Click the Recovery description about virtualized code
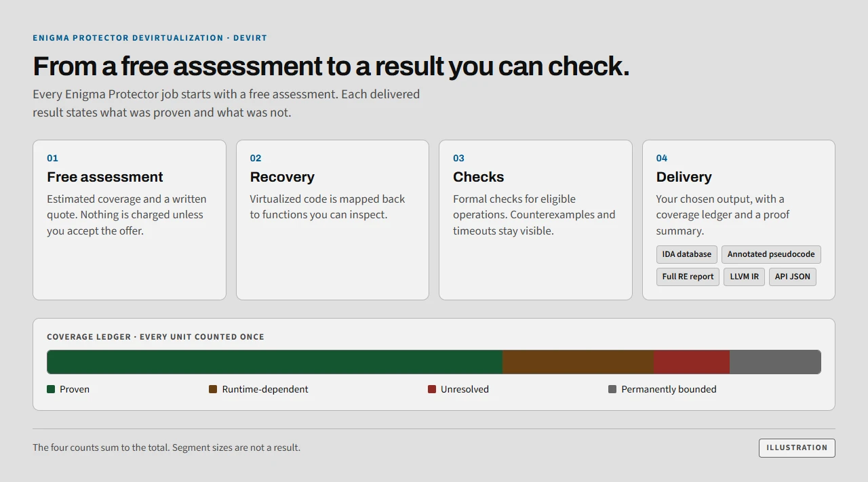Viewport: 868px width, 482px height. point(328,207)
